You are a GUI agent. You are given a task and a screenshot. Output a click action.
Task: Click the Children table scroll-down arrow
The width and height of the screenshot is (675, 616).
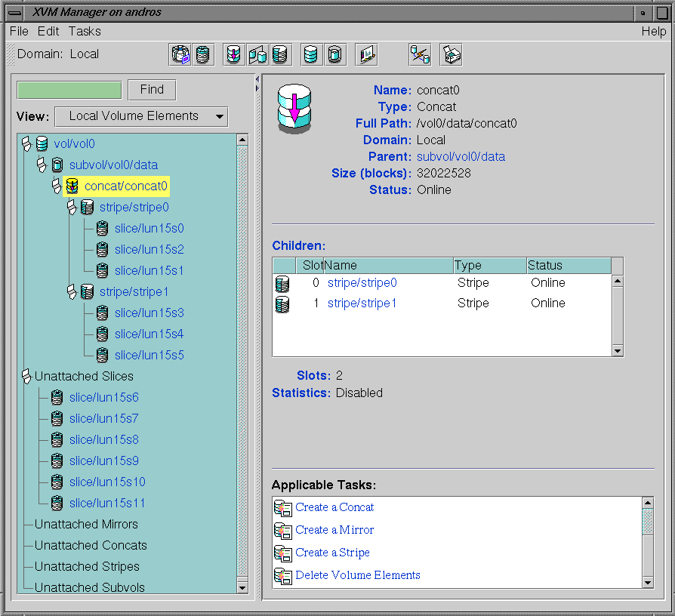coord(618,351)
